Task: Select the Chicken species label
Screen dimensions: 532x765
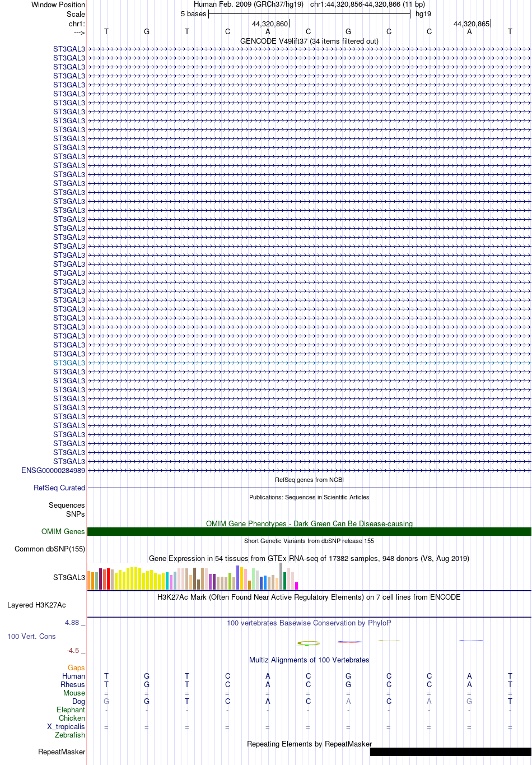Action: [x=72, y=718]
